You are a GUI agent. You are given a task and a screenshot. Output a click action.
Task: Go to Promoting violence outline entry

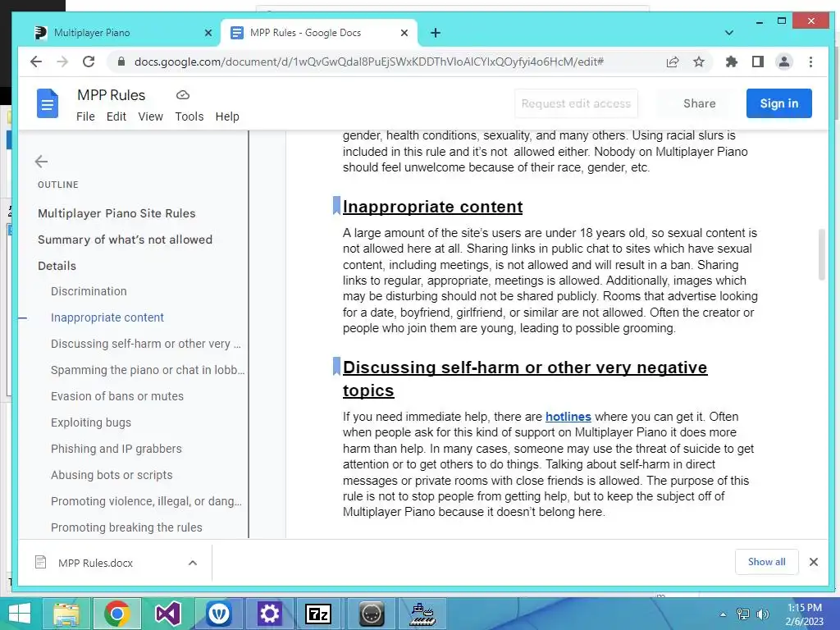tap(146, 501)
